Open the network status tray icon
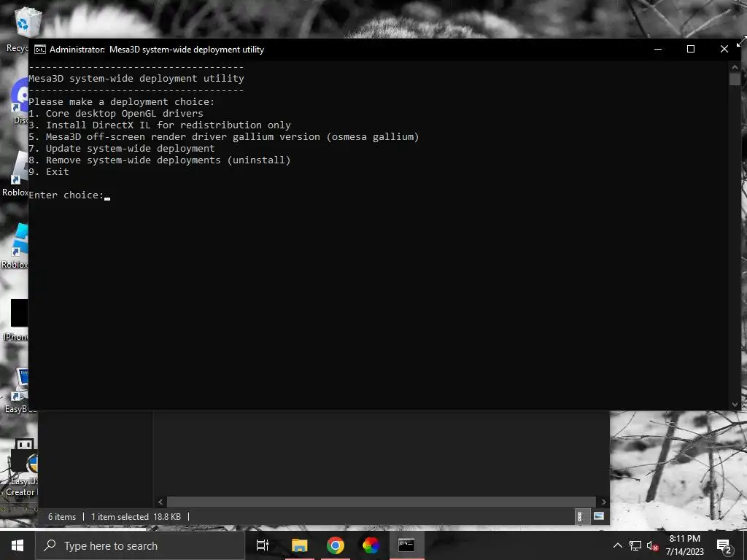The height and width of the screenshot is (560, 747). pyautogui.click(x=635, y=545)
